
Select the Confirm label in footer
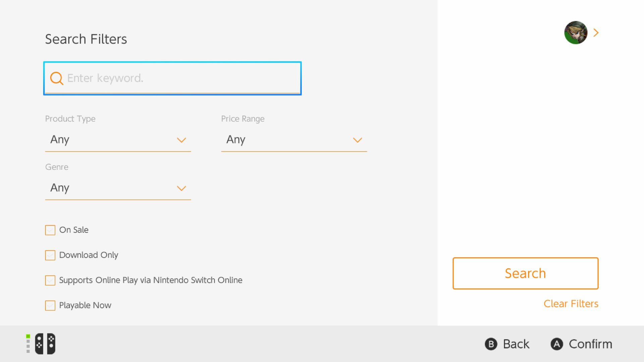pyautogui.click(x=590, y=344)
